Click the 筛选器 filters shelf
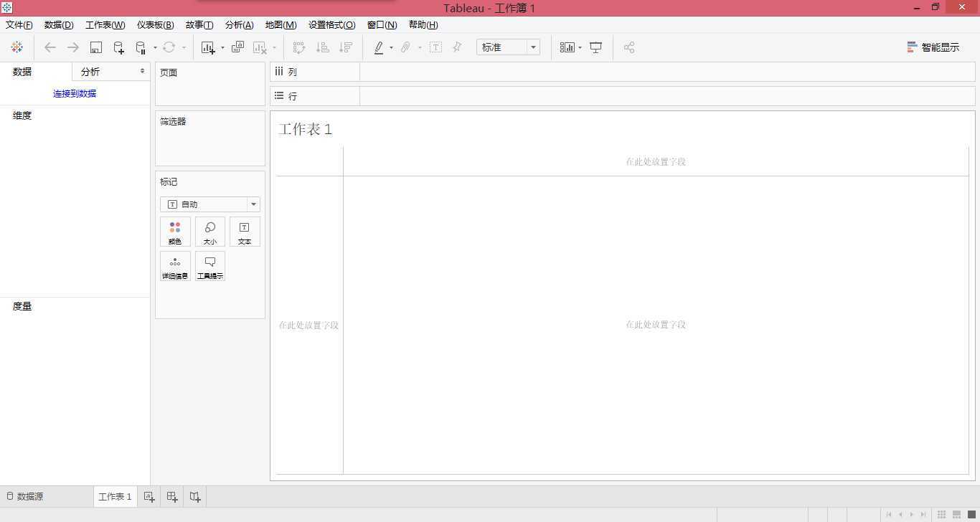 tap(210, 138)
